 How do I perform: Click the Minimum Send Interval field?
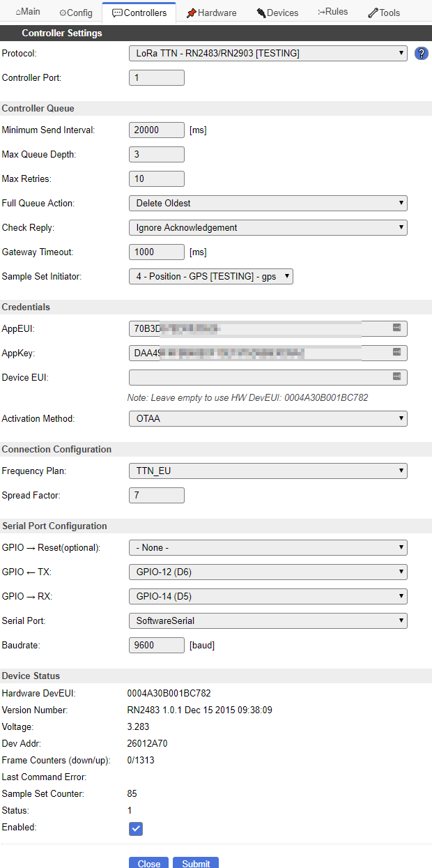tap(157, 130)
